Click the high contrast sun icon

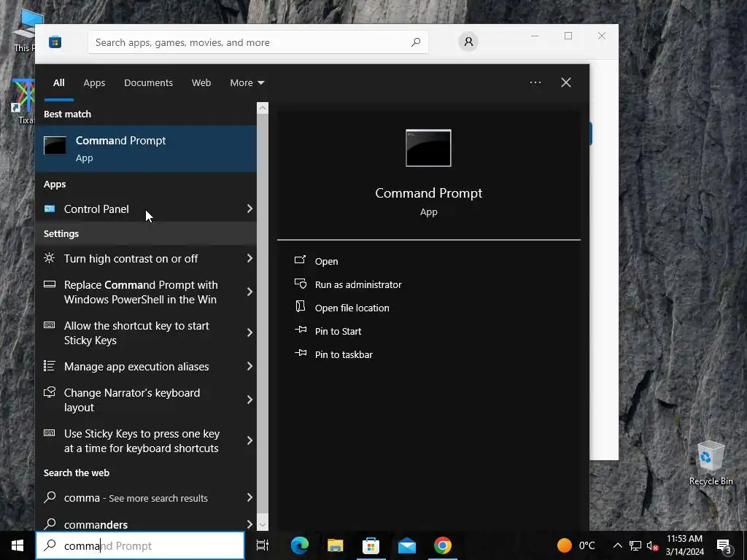click(x=49, y=258)
